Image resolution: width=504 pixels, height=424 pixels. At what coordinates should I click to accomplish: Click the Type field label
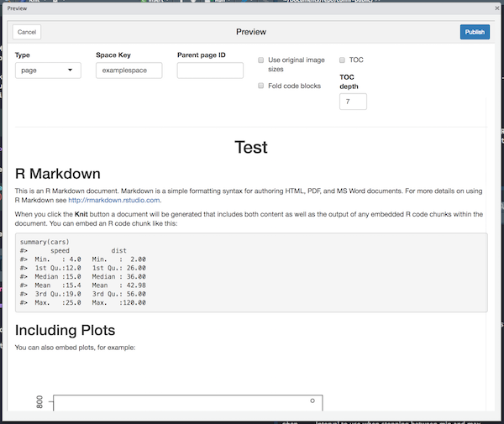pos(23,55)
